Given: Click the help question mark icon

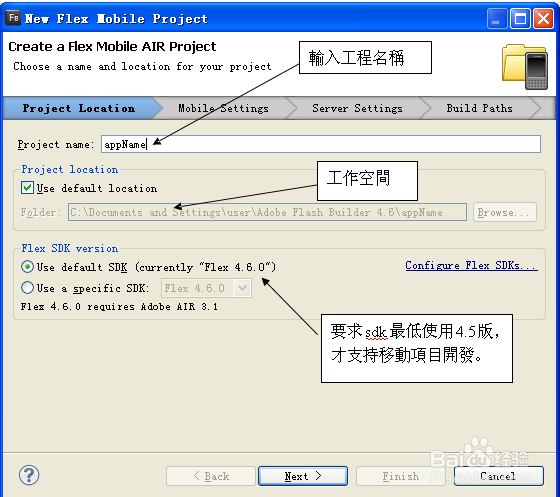Looking at the screenshot, I should (29, 475).
